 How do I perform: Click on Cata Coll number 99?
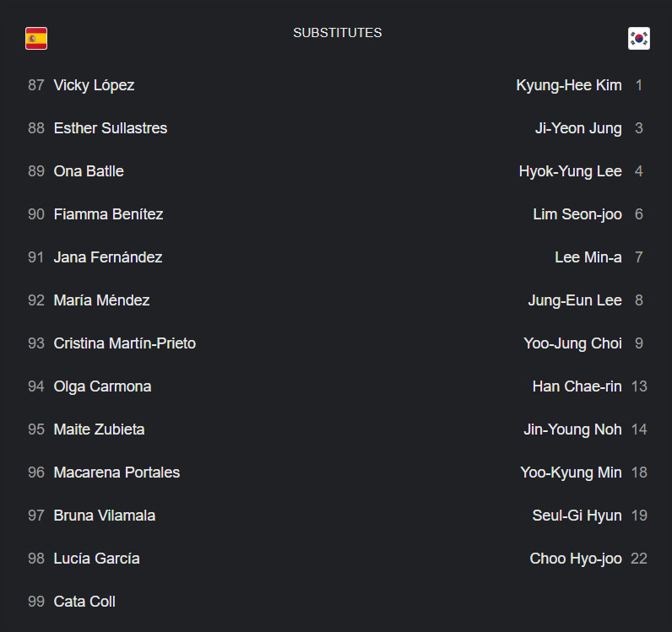pyautogui.click(x=72, y=602)
